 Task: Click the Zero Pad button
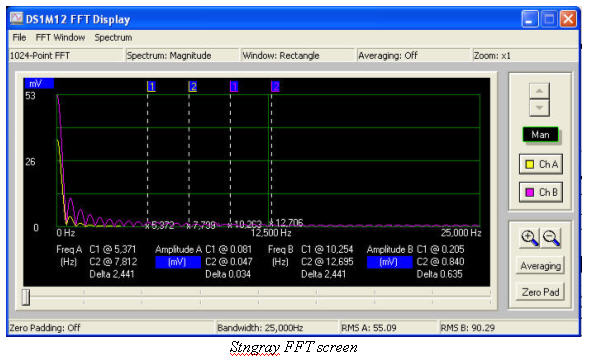540,292
